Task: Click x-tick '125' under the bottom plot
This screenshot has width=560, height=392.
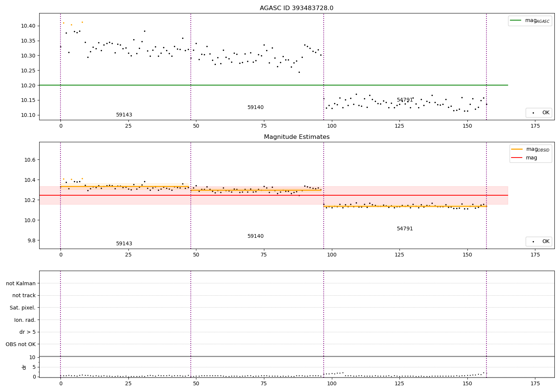Action: (x=399, y=384)
